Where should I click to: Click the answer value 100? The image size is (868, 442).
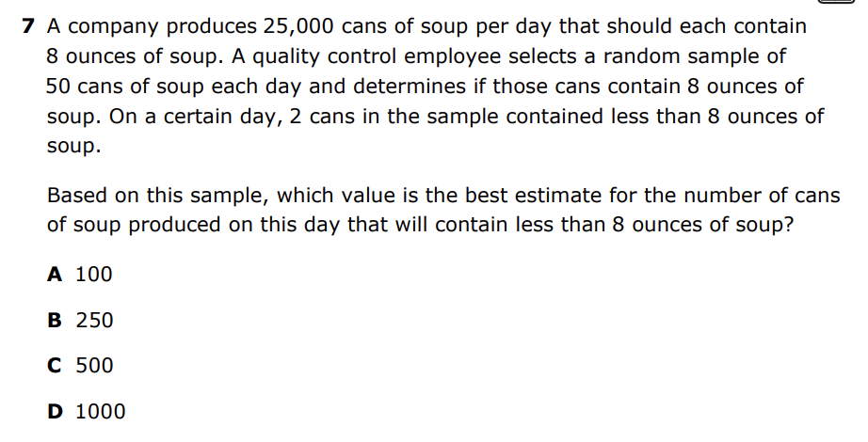94,275
